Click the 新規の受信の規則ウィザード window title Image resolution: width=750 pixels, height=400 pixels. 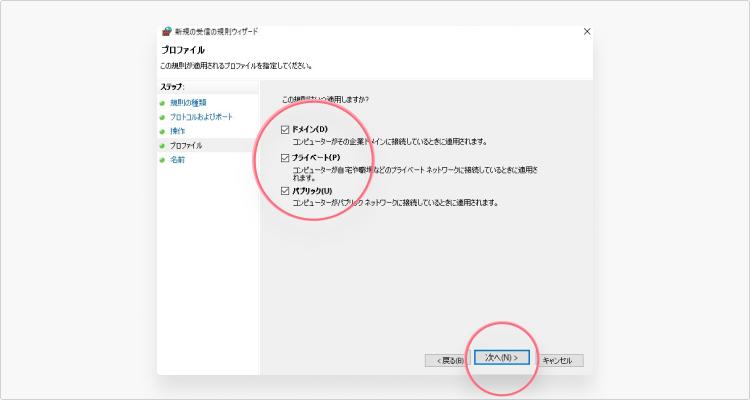[216, 32]
